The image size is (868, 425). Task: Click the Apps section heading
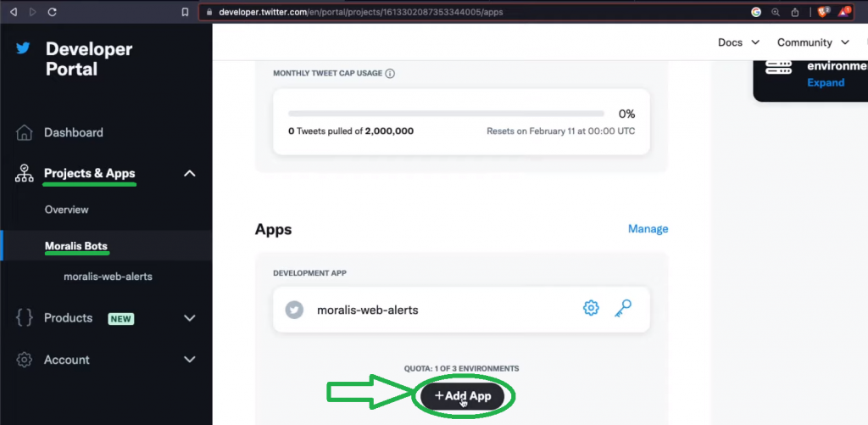coord(274,229)
